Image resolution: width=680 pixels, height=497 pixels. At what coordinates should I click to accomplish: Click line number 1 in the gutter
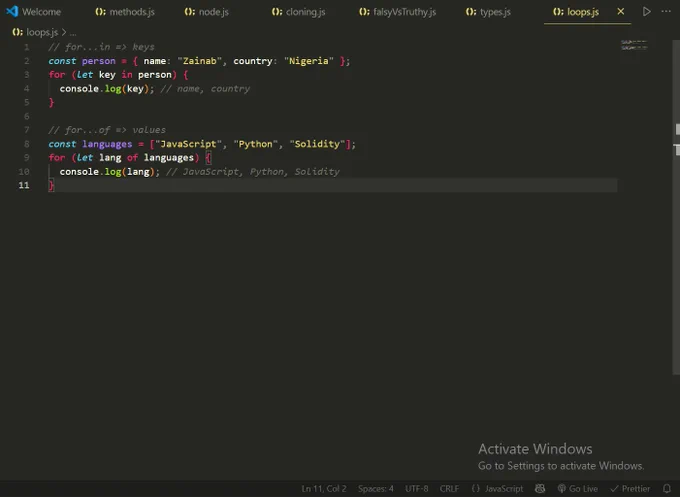(x=26, y=47)
